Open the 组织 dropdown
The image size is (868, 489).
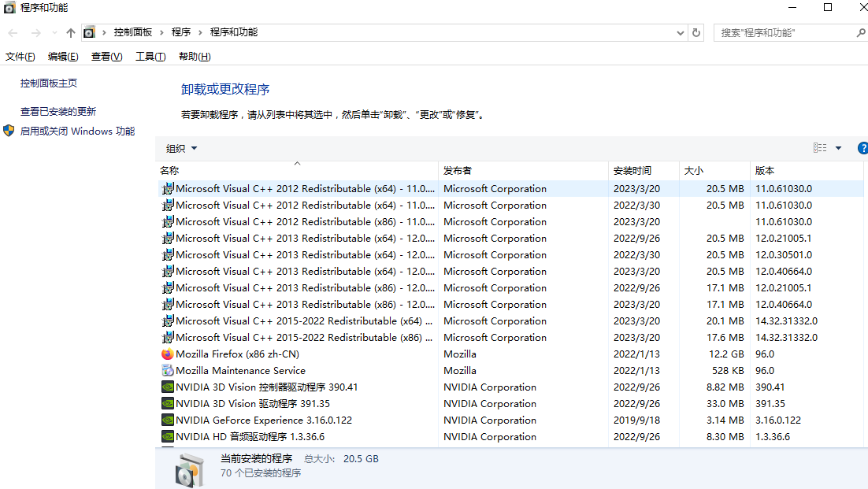click(182, 148)
